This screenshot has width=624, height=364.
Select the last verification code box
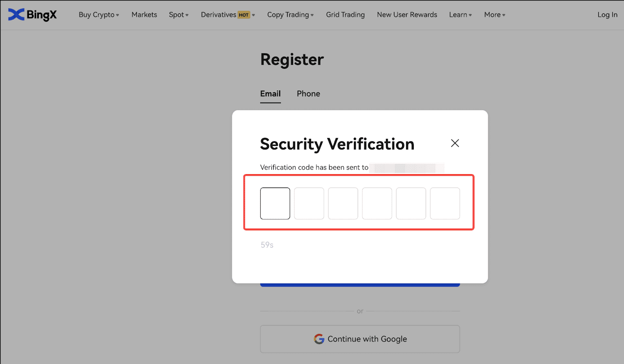point(445,203)
